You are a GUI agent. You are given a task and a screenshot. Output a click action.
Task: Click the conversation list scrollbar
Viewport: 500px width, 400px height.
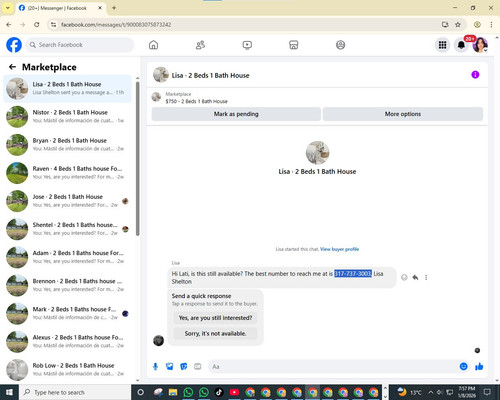[137, 158]
